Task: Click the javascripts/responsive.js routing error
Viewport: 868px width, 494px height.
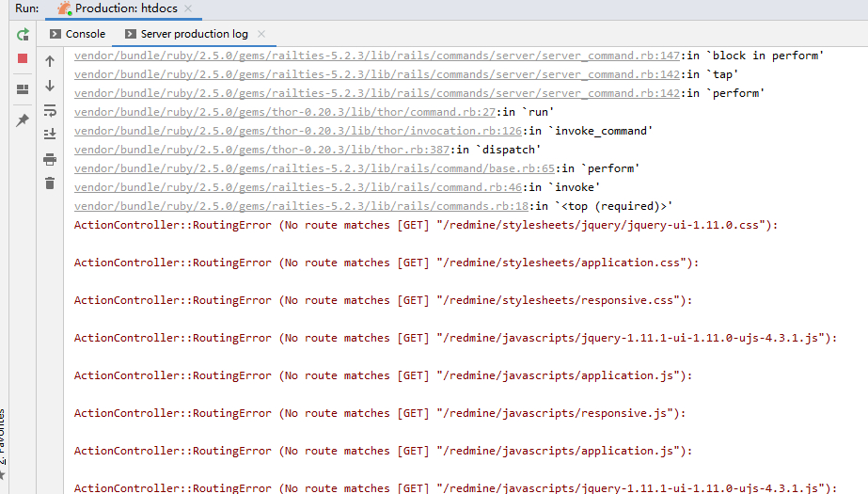Action: (x=380, y=413)
